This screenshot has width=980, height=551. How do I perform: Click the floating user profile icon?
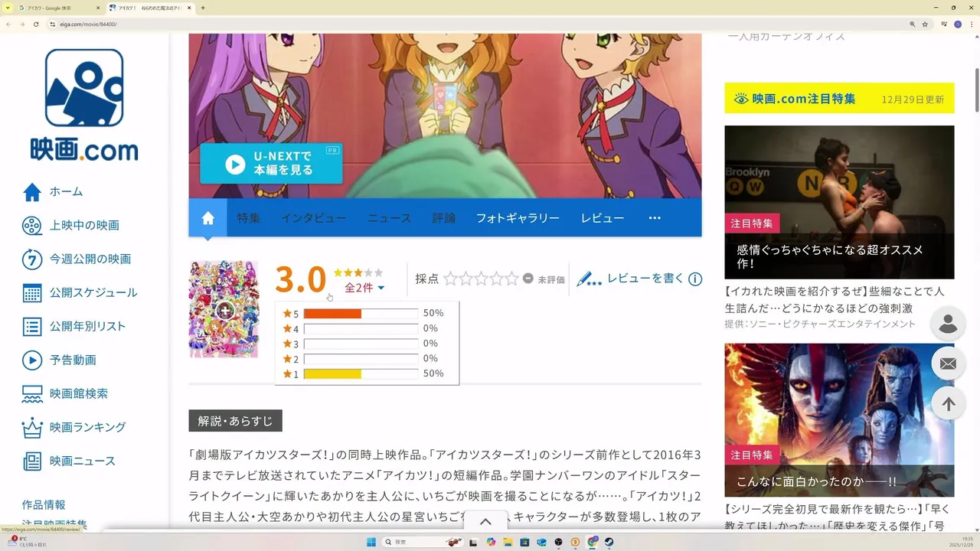pyautogui.click(x=948, y=324)
